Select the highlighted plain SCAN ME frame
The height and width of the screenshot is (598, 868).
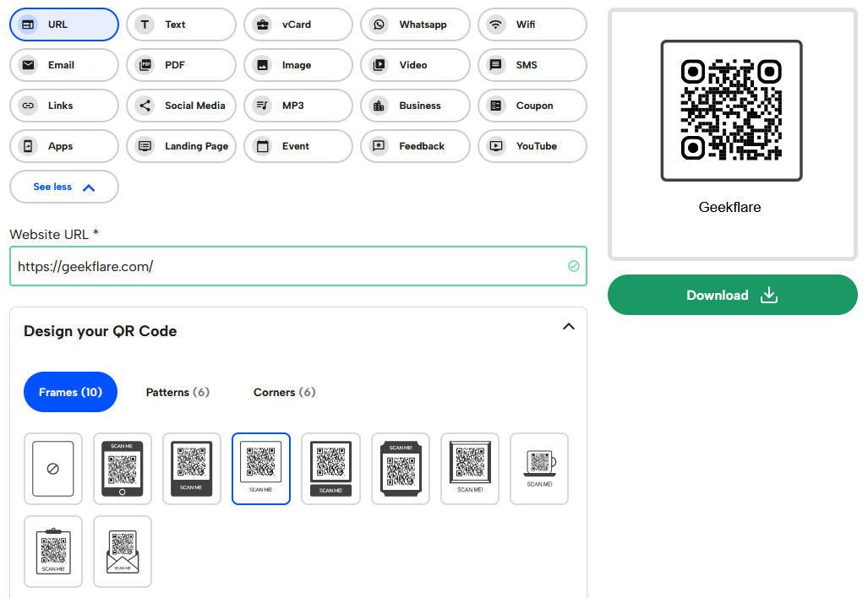[261, 469]
